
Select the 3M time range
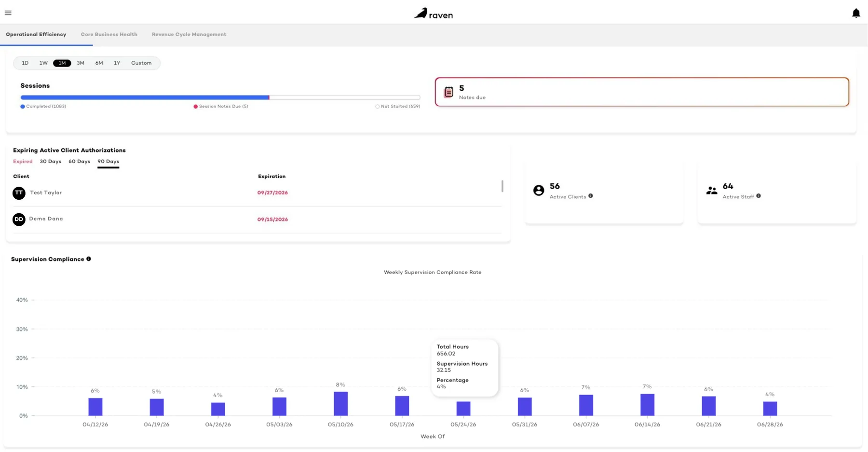pos(81,63)
